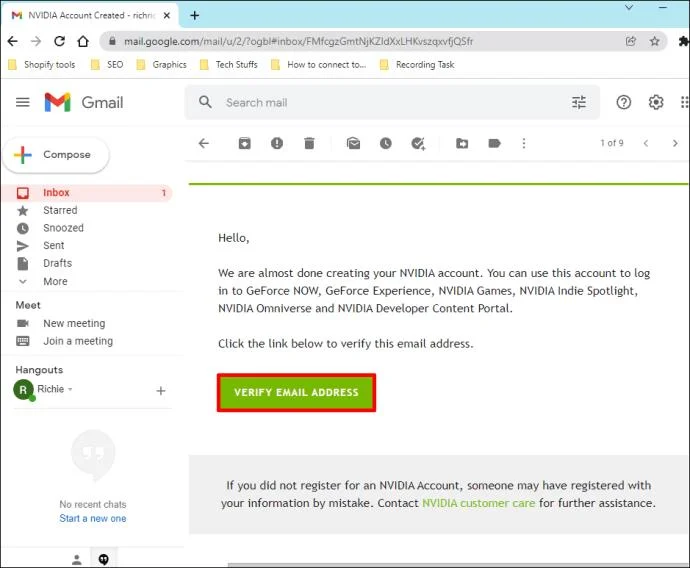The width and height of the screenshot is (690, 568).
Task: Label this email
Action: coord(495,143)
